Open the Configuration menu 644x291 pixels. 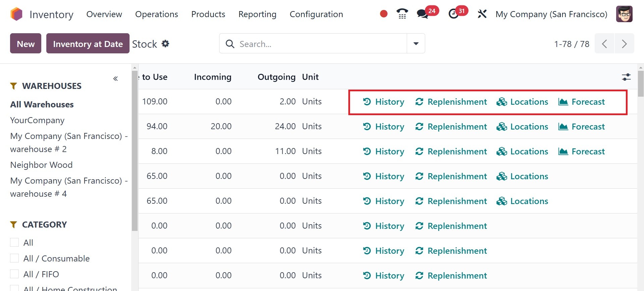coord(316,14)
